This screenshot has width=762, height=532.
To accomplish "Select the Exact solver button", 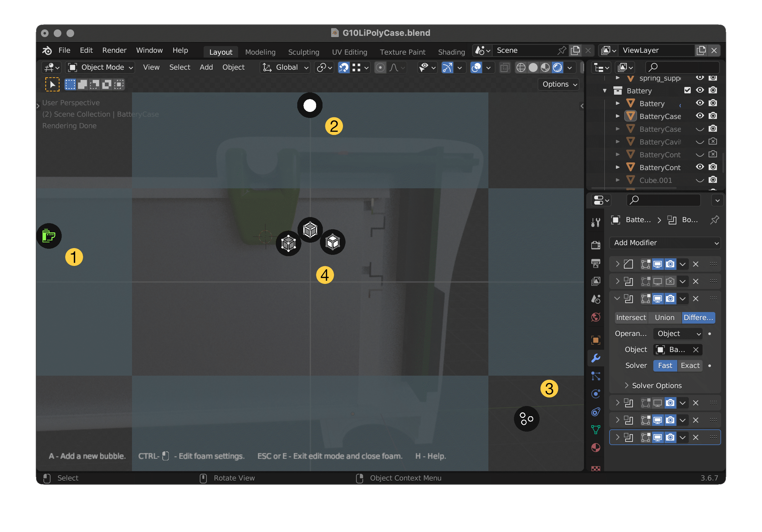I will (x=690, y=366).
